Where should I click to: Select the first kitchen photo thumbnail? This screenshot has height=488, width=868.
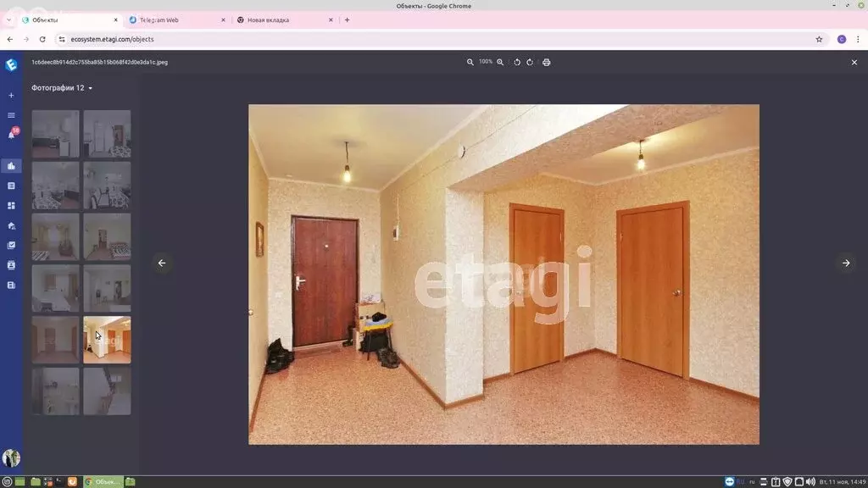click(x=56, y=134)
